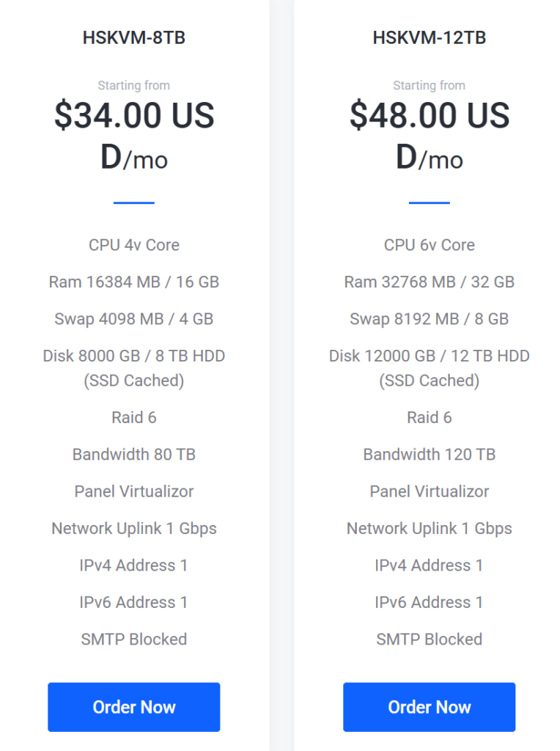Click the Swap 4098 MB / 4 GB text
This screenshot has width=560, height=751.
click(134, 319)
